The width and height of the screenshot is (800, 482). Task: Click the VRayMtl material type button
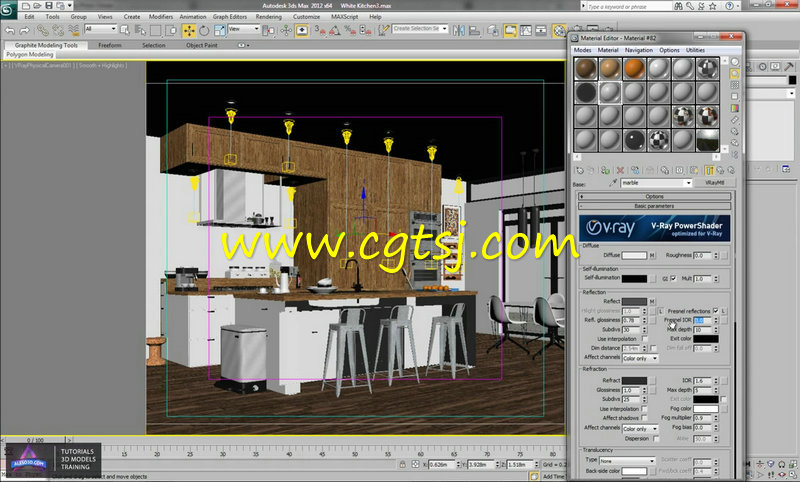pos(714,183)
